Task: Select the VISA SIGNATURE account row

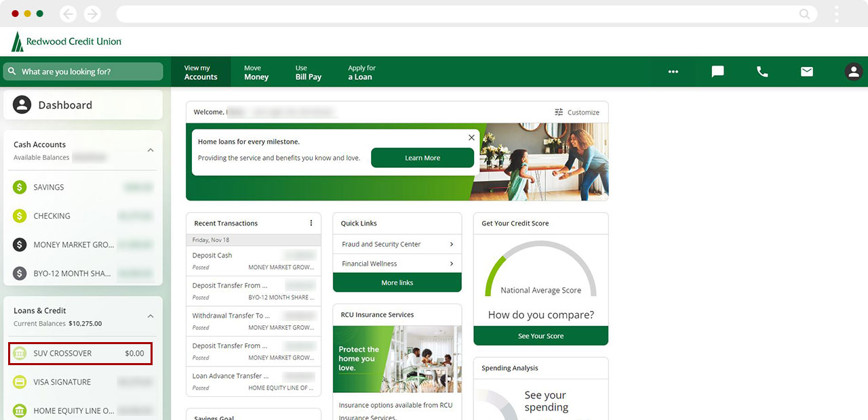Action: point(83,382)
